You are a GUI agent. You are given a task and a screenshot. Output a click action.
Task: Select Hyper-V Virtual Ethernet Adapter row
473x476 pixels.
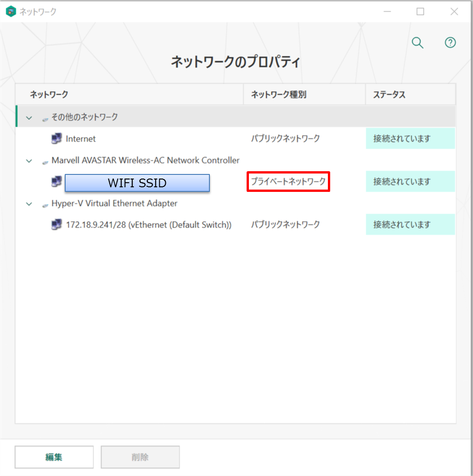236,203
